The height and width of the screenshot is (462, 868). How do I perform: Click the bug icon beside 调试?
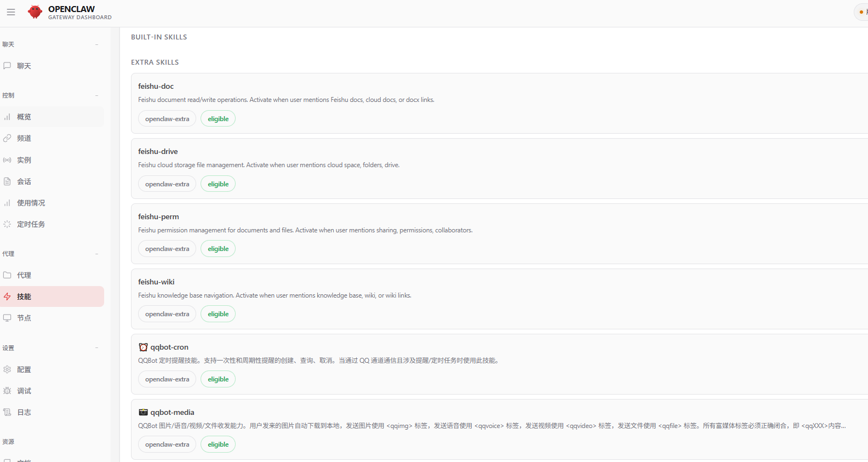coord(7,391)
